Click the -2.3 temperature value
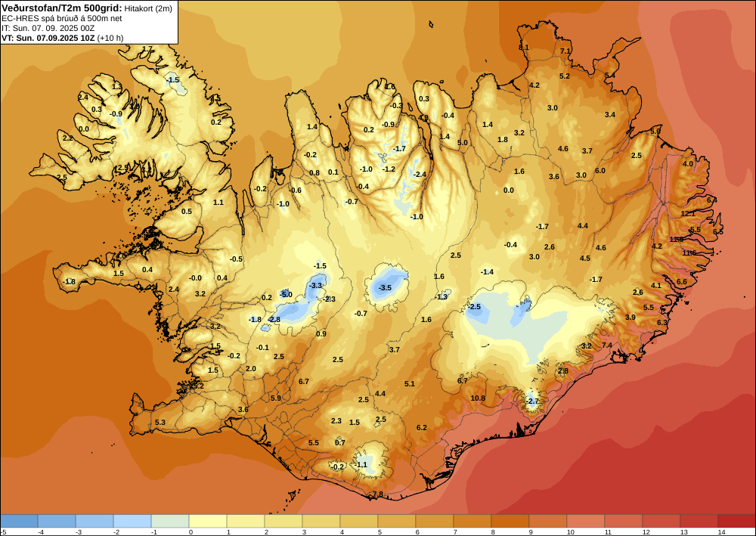This screenshot has height=536, width=756. pos(329,299)
